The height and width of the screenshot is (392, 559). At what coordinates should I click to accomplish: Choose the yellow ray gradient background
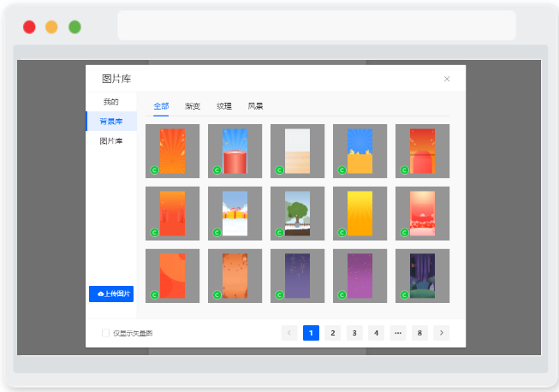(x=360, y=213)
